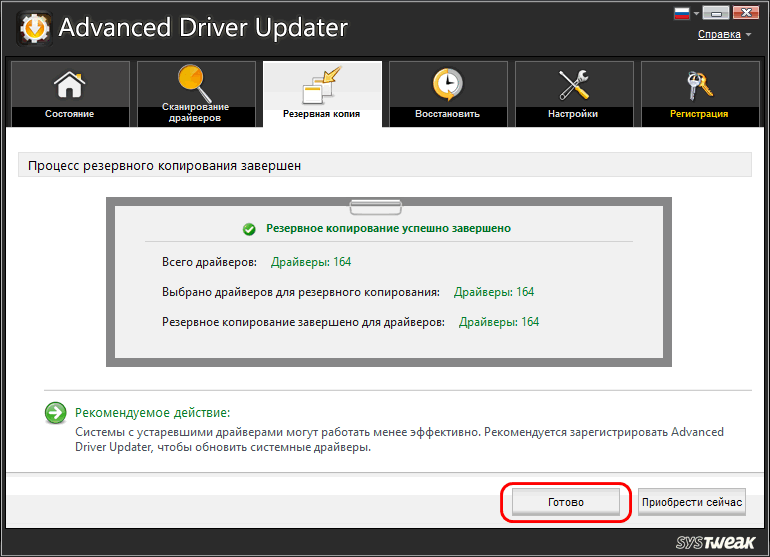Click 'Резервное копирование успешно завершено' text

point(388,228)
